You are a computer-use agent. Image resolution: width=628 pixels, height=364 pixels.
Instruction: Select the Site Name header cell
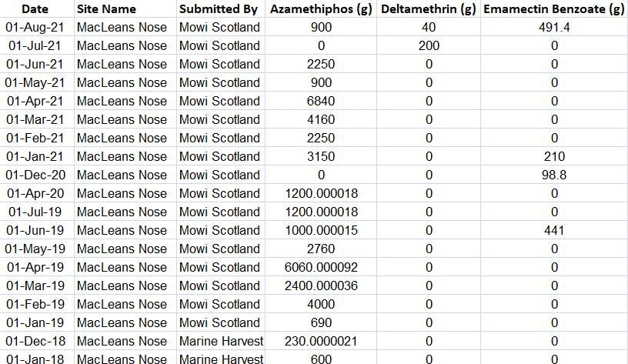point(107,9)
